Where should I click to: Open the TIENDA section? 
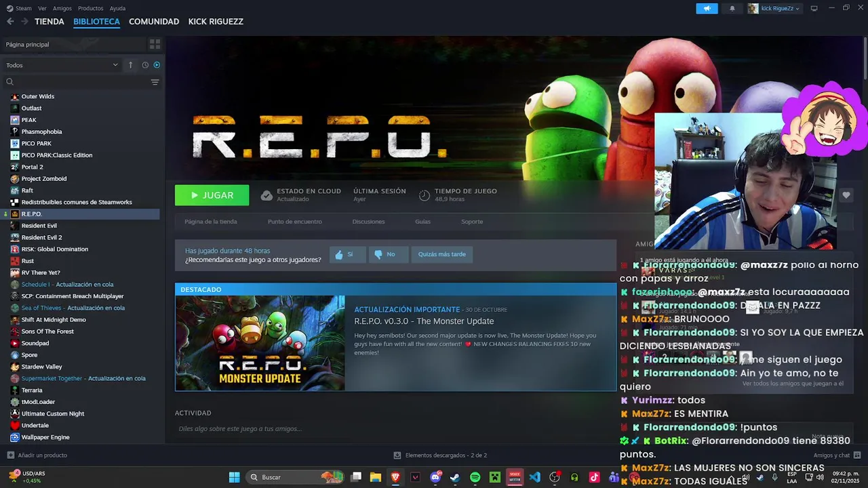coord(50,22)
